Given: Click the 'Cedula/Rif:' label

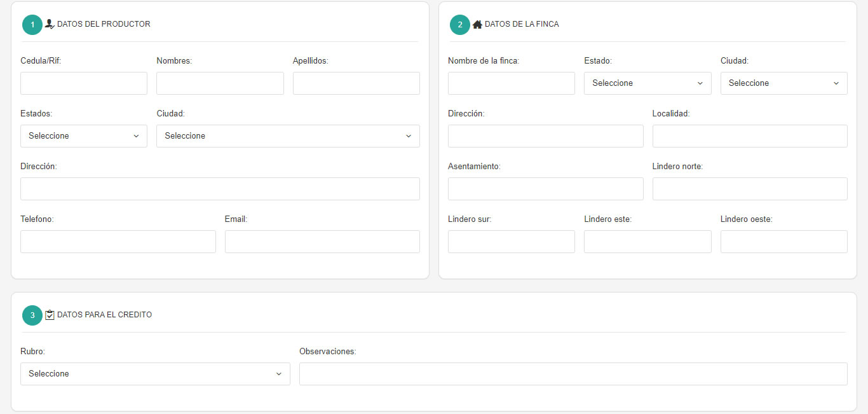Looking at the screenshot, I should click(41, 61).
